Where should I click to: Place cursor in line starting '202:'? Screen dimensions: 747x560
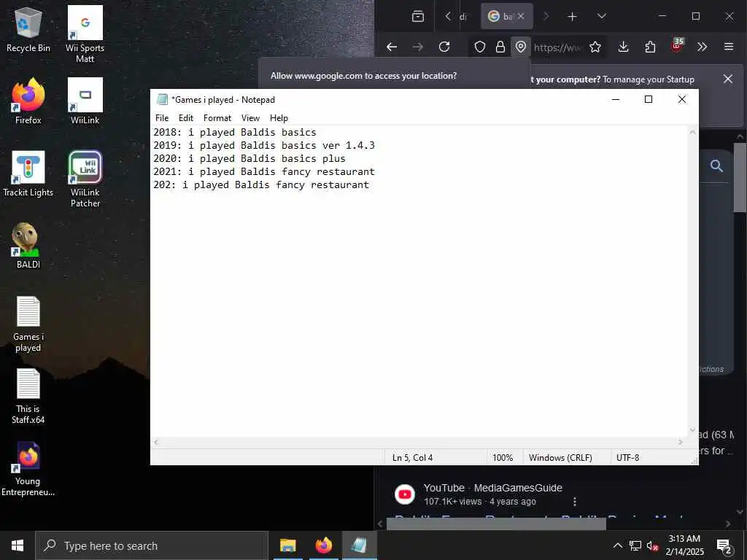coord(261,184)
